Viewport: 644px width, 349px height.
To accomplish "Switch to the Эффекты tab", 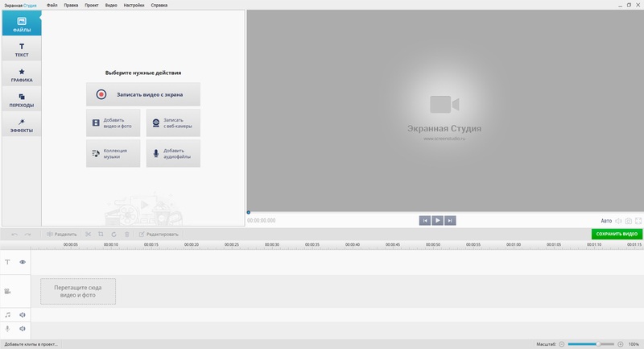I will click(x=21, y=125).
